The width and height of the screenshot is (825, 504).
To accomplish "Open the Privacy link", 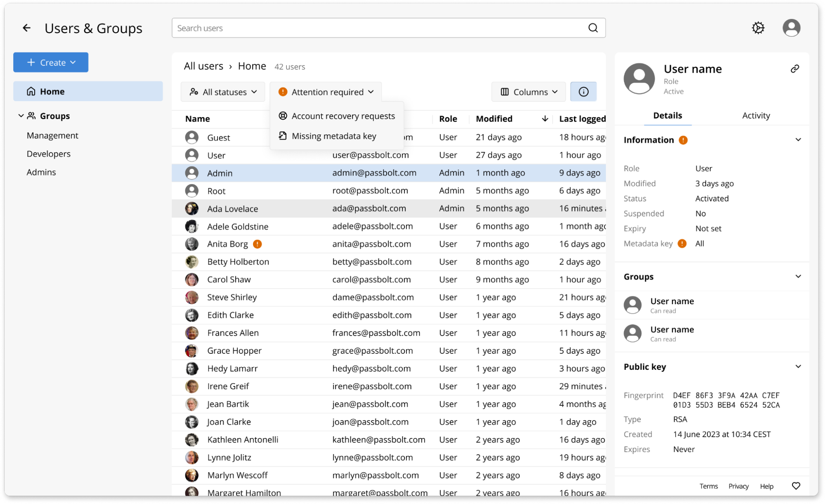I will (738, 486).
